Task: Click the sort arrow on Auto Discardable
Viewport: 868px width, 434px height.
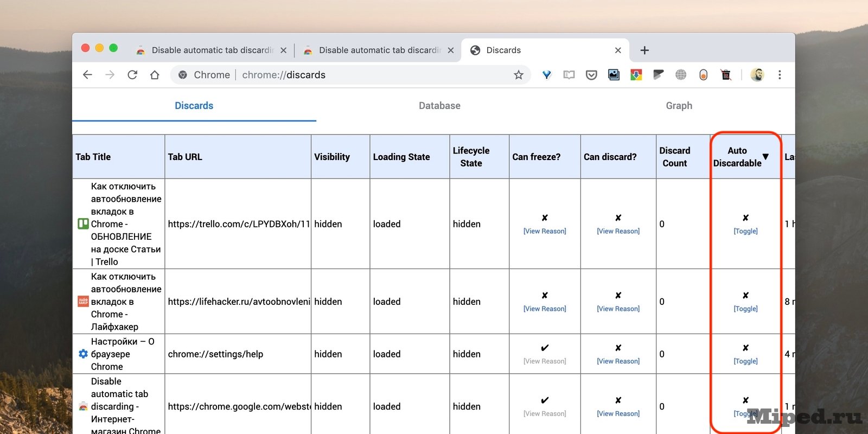Action: pos(765,157)
